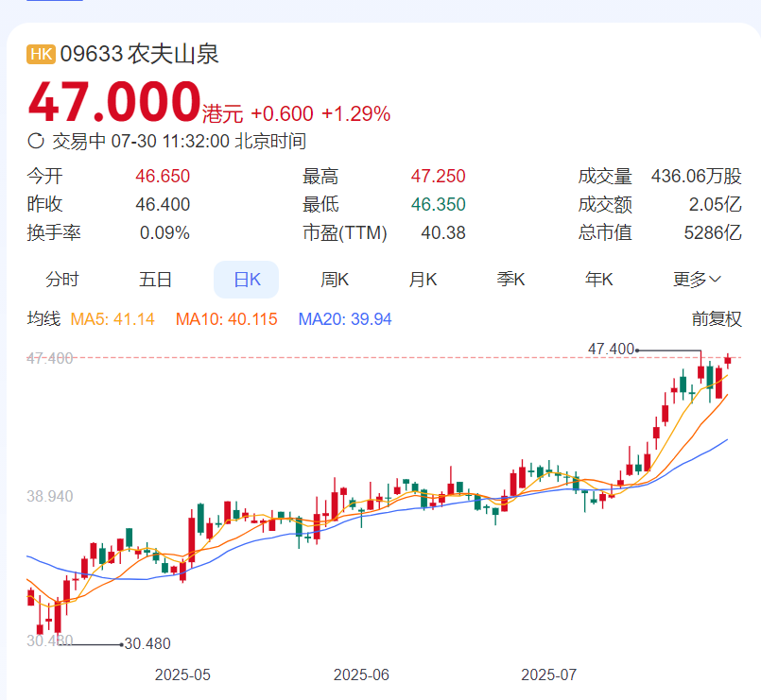Click the 最高 value 47.250

(x=439, y=176)
